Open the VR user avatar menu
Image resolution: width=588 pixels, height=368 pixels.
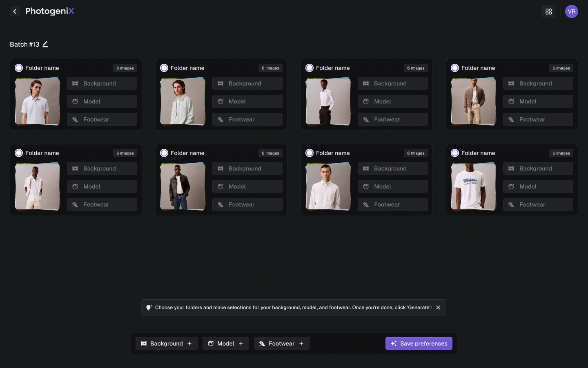pyautogui.click(x=571, y=11)
